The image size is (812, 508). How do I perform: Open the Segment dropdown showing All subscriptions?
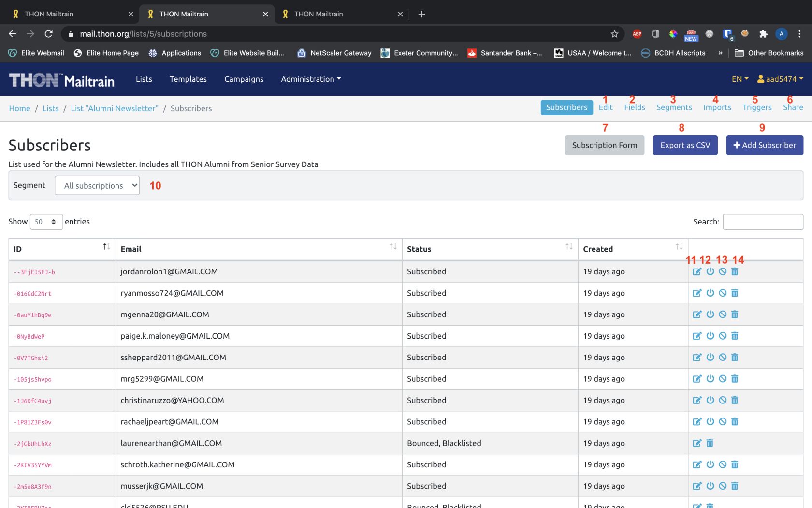[97, 185]
